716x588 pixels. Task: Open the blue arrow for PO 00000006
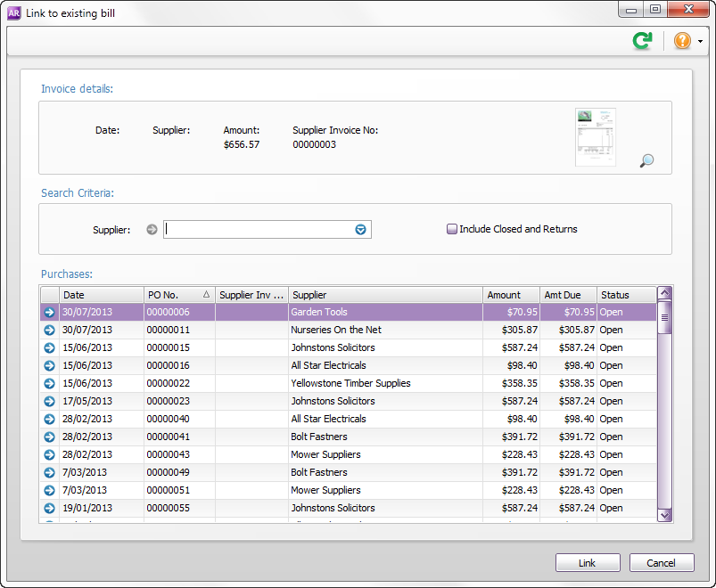[x=50, y=313]
